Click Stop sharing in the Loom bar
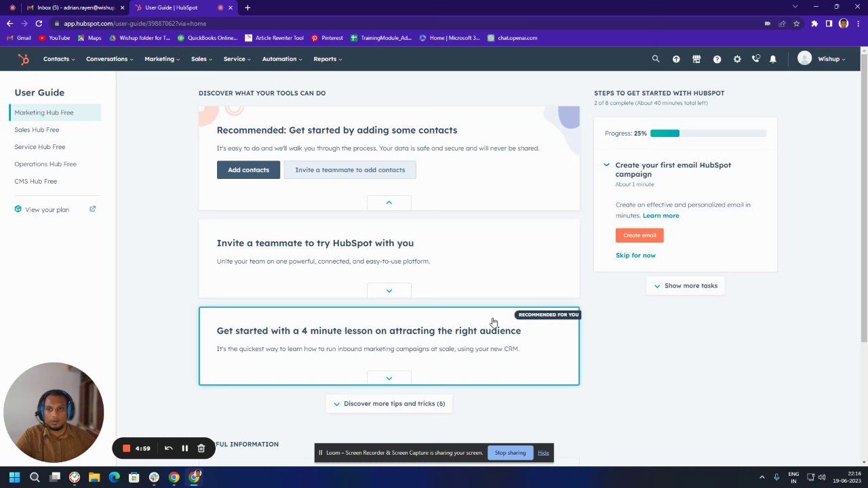 [510, 453]
